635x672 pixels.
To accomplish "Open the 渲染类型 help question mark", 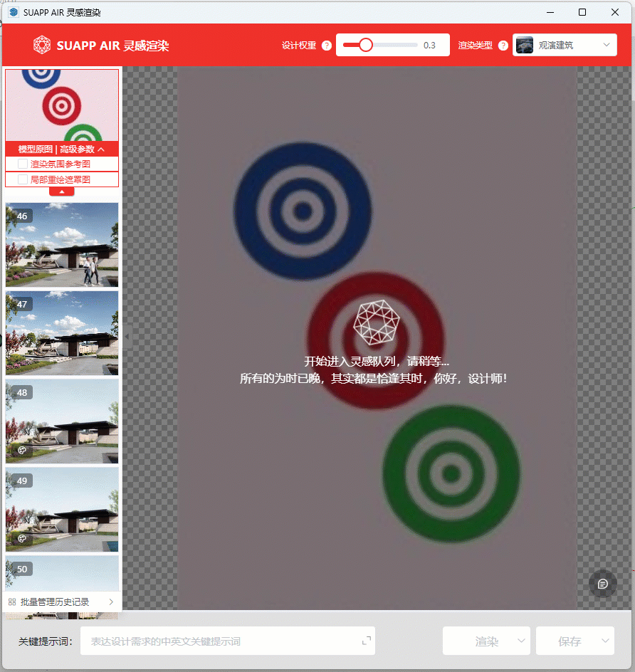I will click(503, 46).
